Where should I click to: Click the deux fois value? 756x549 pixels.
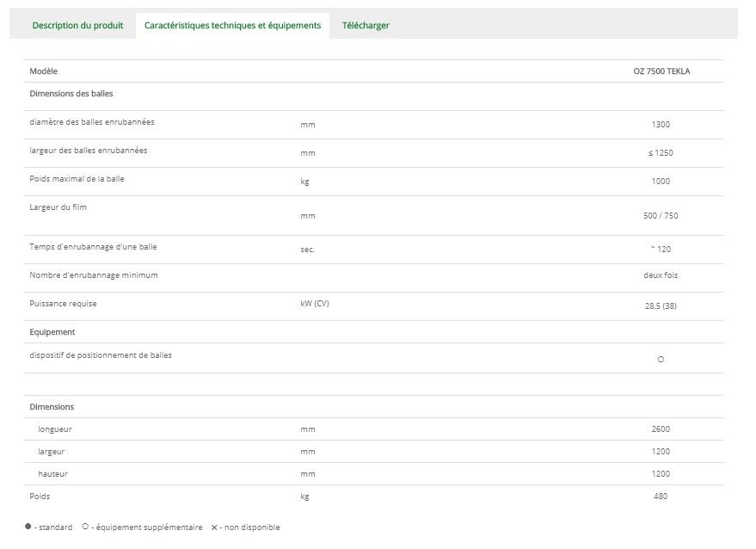click(x=661, y=275)
